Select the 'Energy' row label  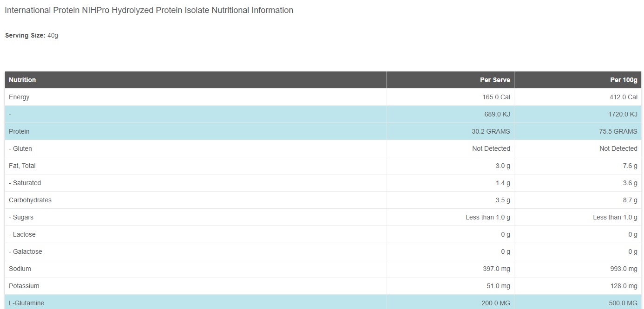point(19,97)
